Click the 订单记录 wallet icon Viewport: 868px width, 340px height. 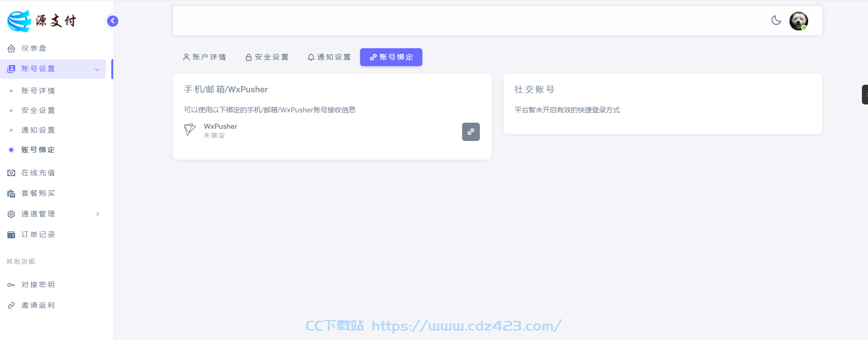click(x=11, y=235)
